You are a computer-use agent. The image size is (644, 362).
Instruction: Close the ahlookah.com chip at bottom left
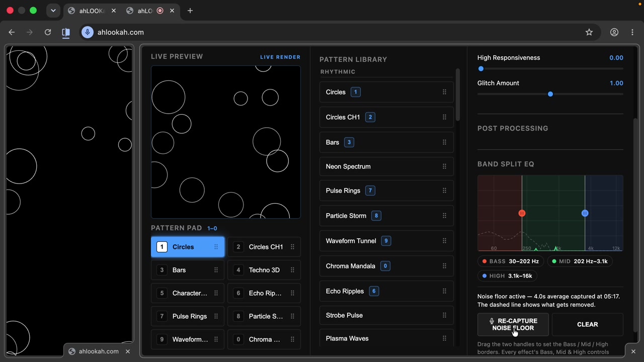[x=128, y=351]
